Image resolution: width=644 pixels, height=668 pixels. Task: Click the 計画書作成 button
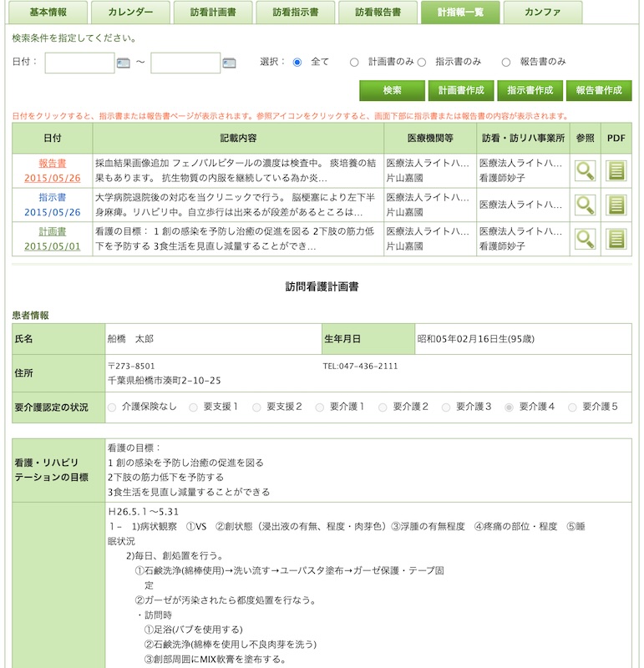pos(461,90)
